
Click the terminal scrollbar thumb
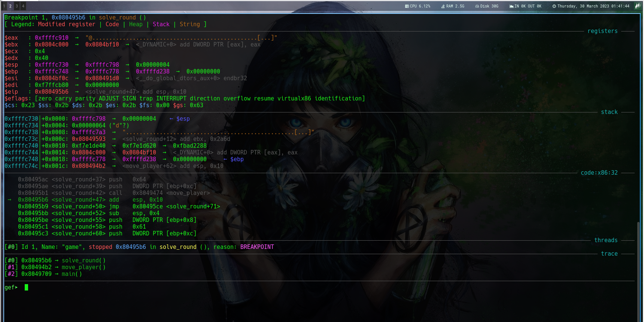[x=638, y=272]
